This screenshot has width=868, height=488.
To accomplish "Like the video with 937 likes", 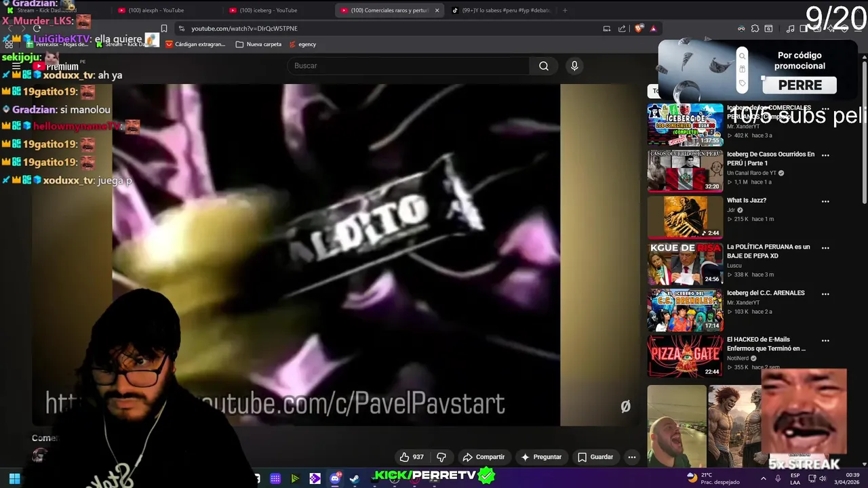I will (x=412, y=457).
